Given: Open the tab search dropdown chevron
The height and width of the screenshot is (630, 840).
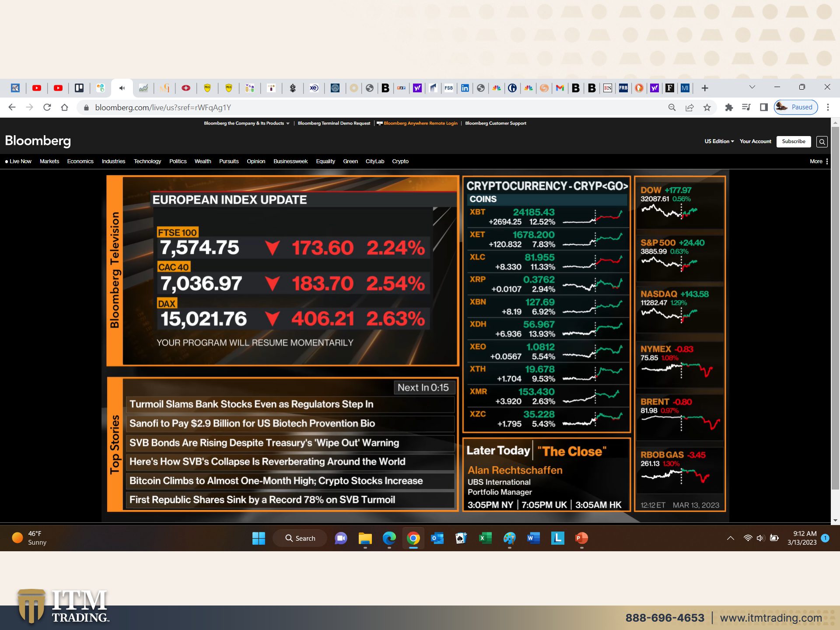Looking at the screenshot, I should click(x=752, y=87).
